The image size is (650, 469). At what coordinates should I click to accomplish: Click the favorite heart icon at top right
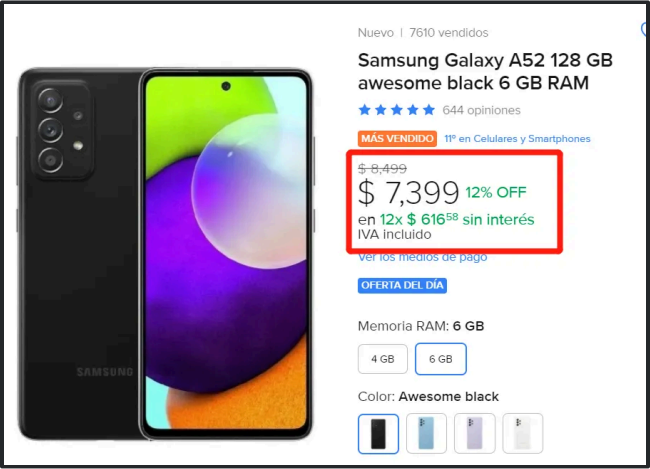tap(644, 31)
